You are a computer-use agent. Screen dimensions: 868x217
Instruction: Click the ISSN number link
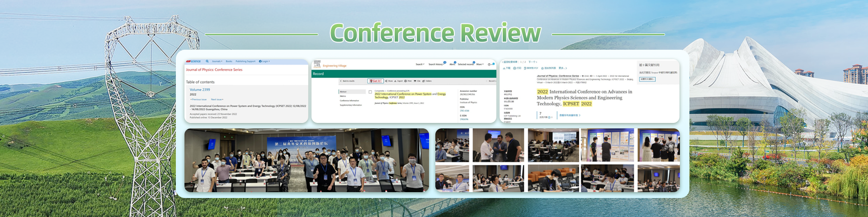(x=465, y=111)
